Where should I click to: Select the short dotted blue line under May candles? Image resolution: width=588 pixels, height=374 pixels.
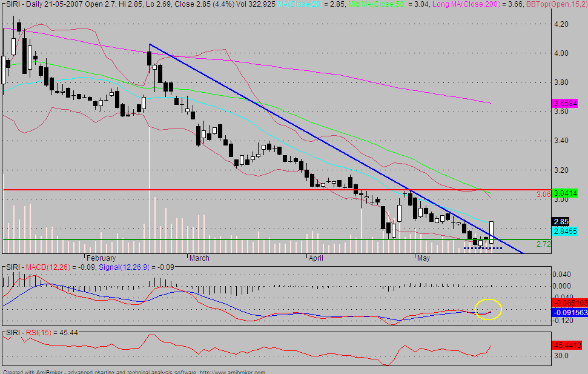coord(483,248)
